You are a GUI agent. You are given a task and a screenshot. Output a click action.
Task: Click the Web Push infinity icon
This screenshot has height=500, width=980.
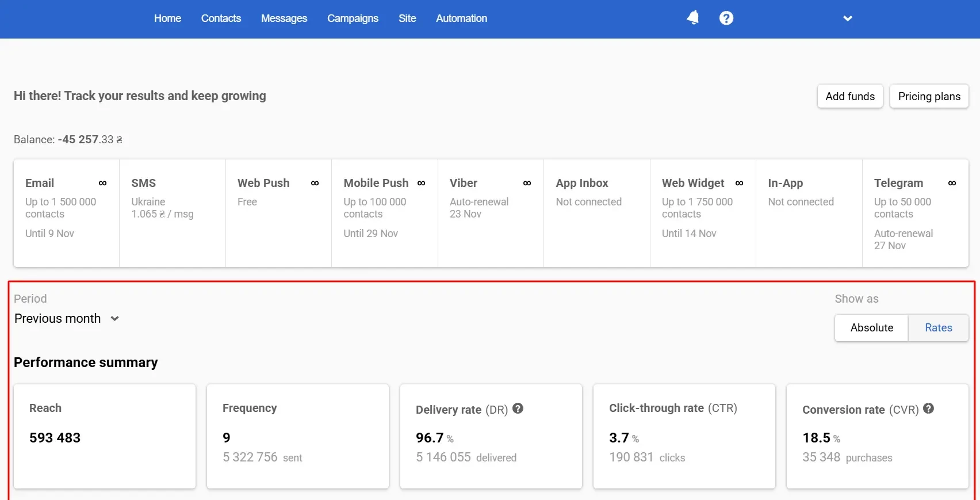tap(315, 183)
